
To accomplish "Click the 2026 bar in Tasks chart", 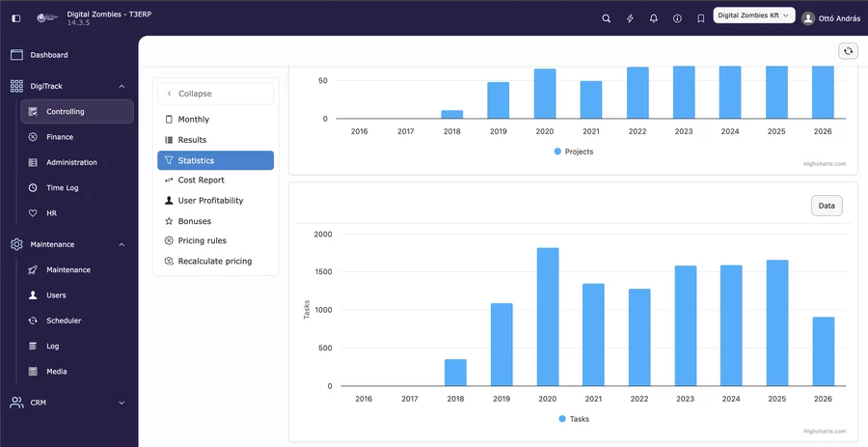I will (x=824, y=351).
